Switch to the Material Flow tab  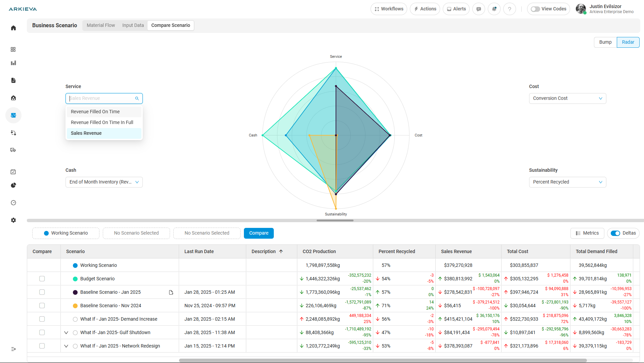point(101,25)
